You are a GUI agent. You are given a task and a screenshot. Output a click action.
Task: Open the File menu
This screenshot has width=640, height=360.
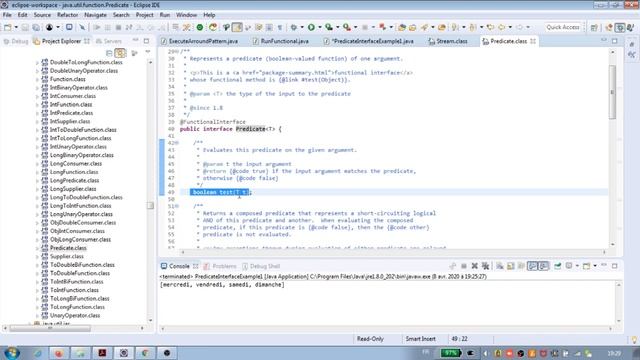[x=7, y=15]
